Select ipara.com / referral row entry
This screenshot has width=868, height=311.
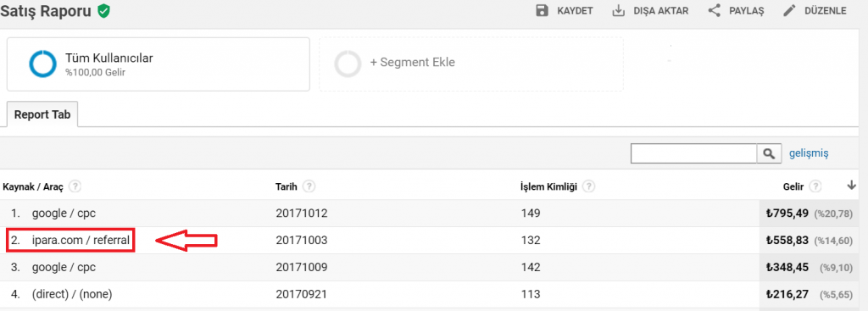point(81,240)
